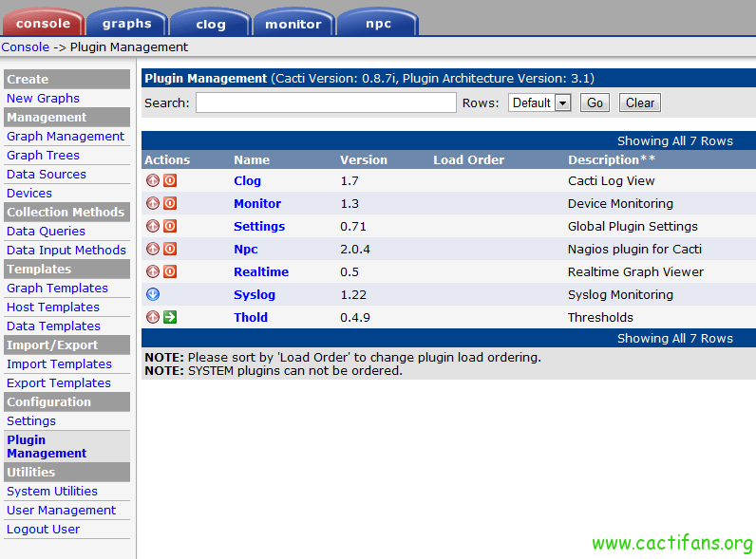Uninstall the Realtime plugin via red arrow icon
This screenshot has width=756, height=559.
153,271
